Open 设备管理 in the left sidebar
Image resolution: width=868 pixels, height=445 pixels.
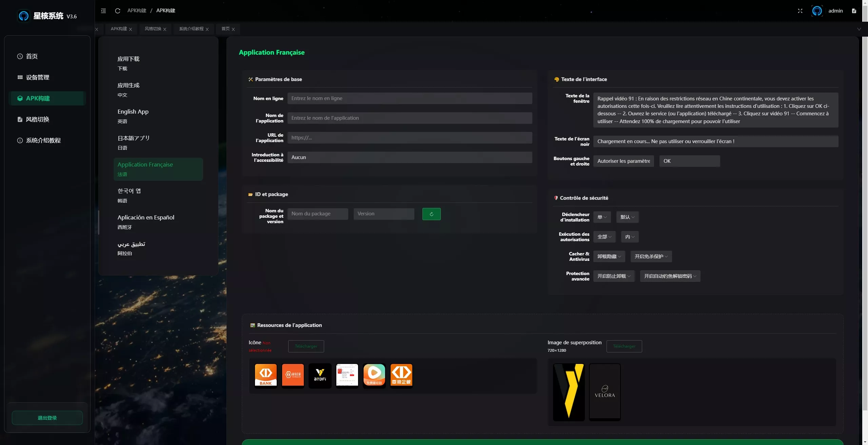pos(47,77)
